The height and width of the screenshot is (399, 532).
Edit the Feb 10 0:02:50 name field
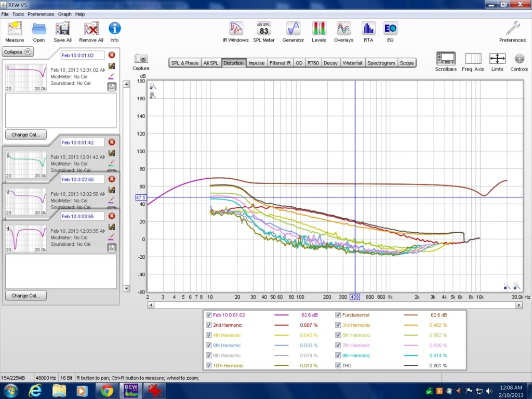[x=83, y=179]
